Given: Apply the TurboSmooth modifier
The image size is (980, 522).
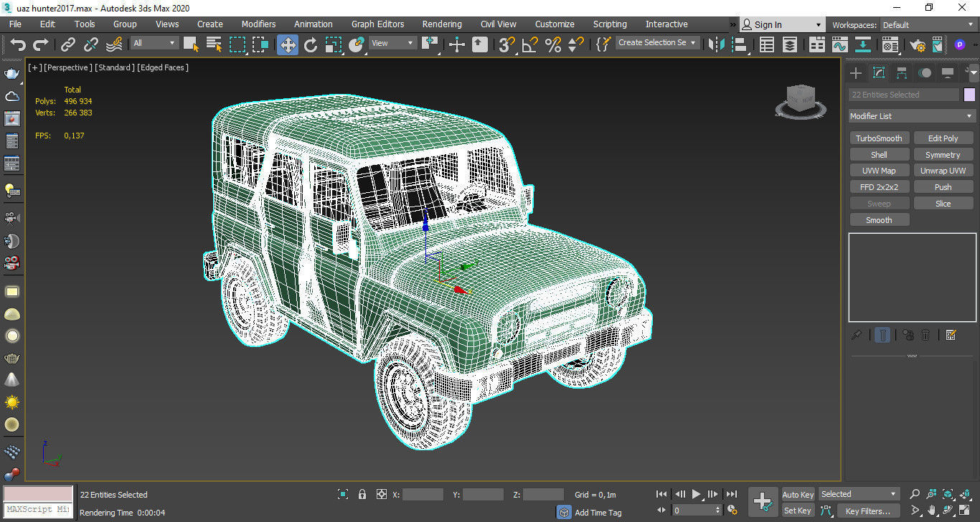Looking at the screenshot, I should [x=880, y=138].
